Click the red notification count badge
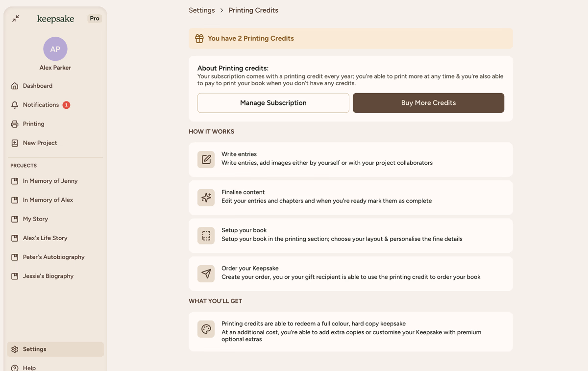This screenshot has height=371, width=588. point(66,105)
